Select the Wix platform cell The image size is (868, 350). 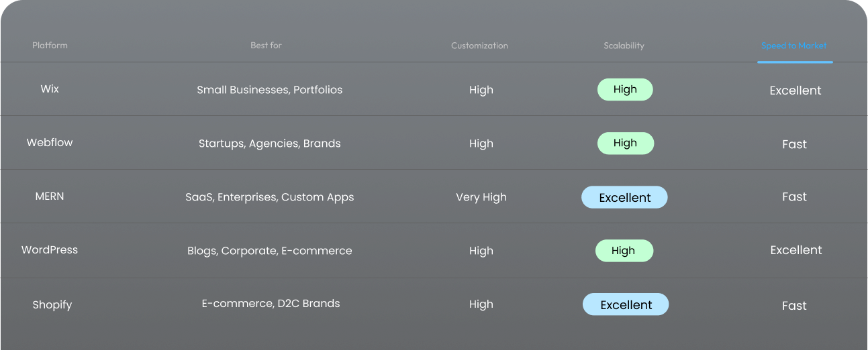pos(50,89)
